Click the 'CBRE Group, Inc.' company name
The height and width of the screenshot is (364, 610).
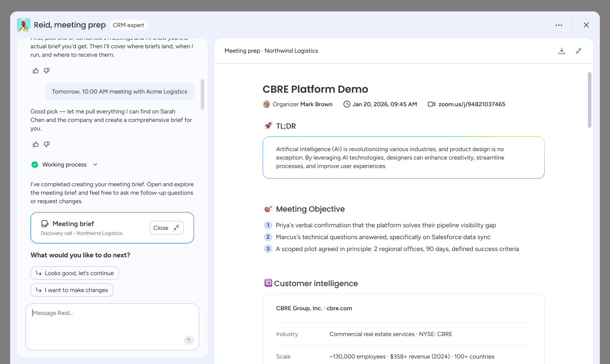pyautogui.click(x=299, y=308)
